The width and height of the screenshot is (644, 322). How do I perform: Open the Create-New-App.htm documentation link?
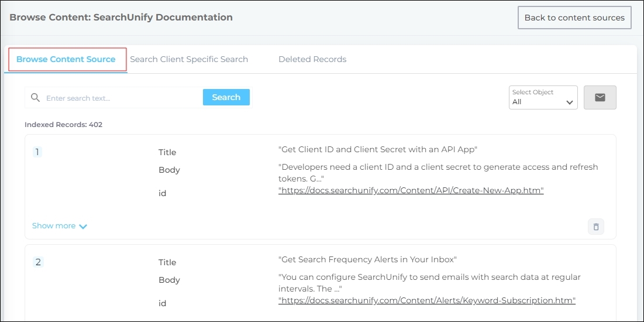coord(411,190)
